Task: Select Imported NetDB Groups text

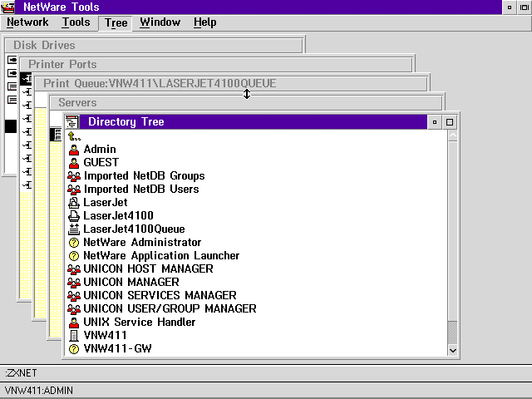Action: coord(144,175)
